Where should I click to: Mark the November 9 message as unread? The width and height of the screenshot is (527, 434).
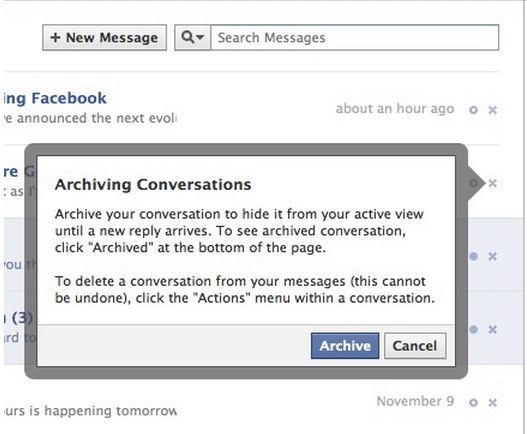tap(473, 402)
